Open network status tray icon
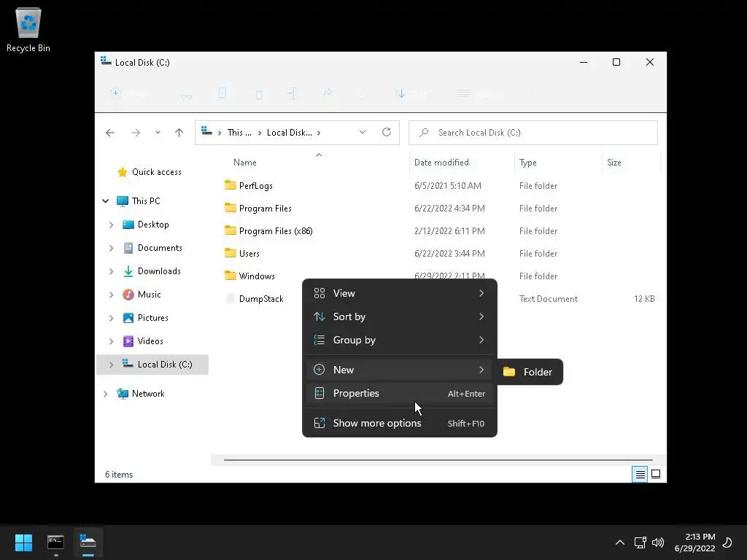Viewport: 747px width, 560px height. coord(640,542)
